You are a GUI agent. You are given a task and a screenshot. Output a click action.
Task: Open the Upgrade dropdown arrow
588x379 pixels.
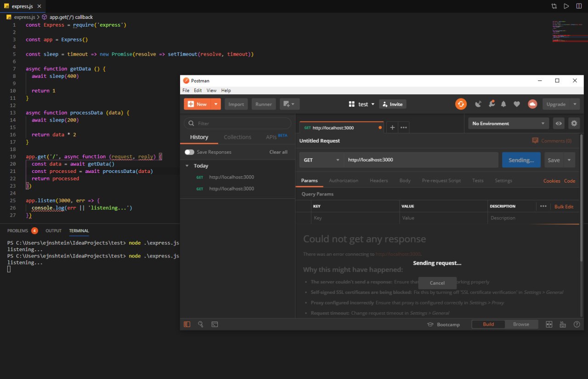pos(575,104)
